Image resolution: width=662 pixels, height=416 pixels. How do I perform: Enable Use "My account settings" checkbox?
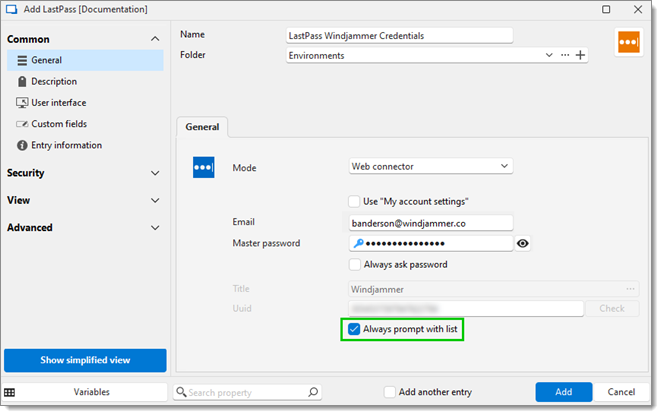pos(354,201)
